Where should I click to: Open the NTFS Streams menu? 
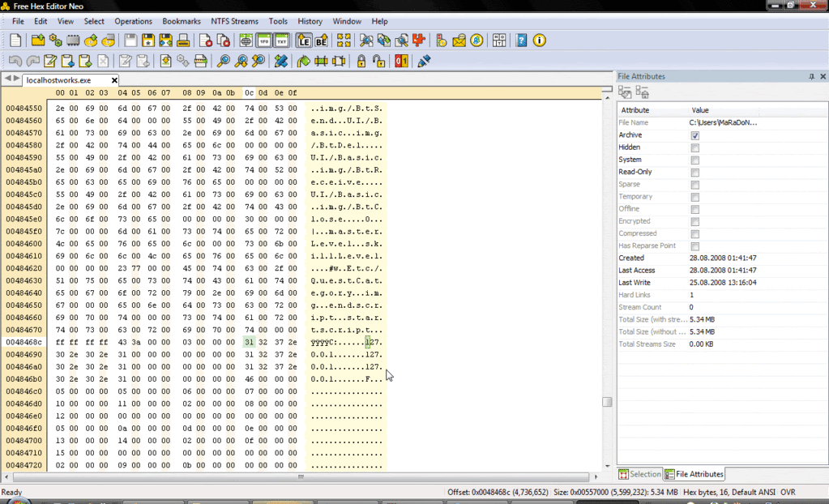[234, 21]
